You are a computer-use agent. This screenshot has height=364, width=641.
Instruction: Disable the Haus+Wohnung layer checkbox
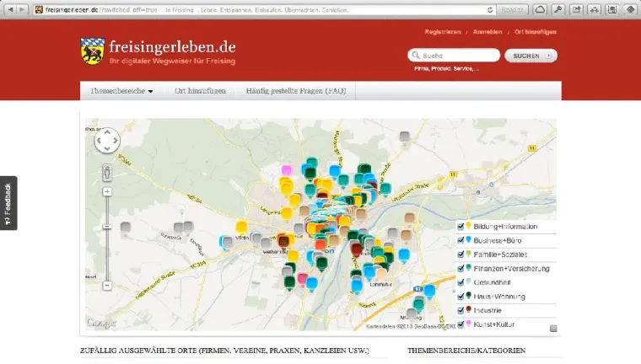(x=461, y=297)
